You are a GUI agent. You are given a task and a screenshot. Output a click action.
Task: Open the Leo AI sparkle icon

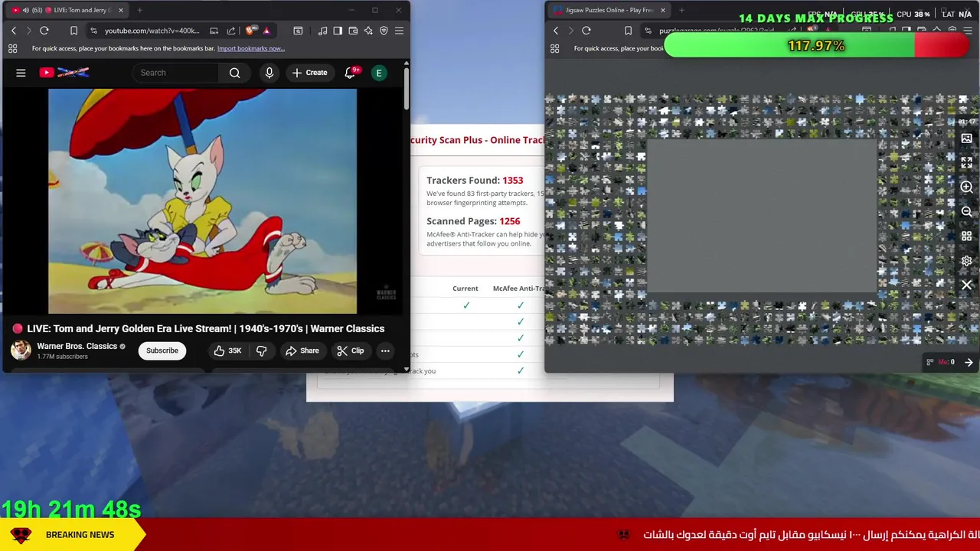368,31
